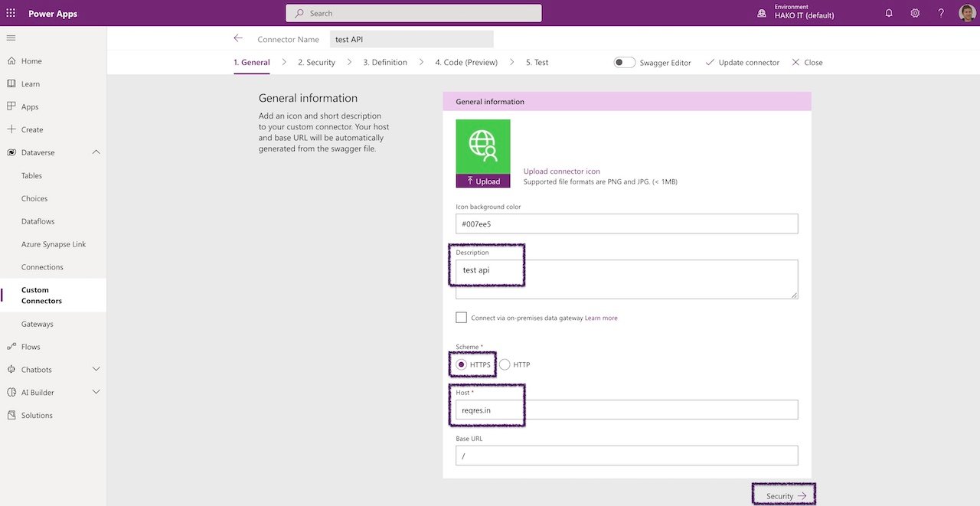Expand the Chatbots section chevron

coord(96,370)
